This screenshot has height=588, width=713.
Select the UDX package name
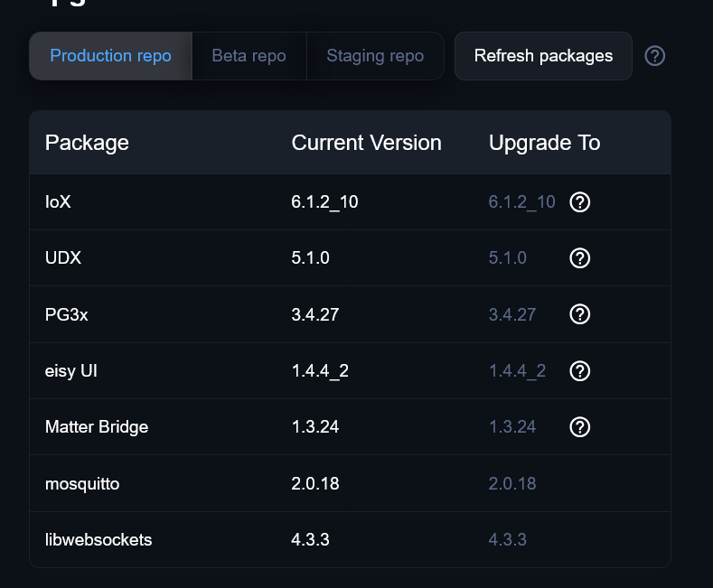[x=63, y=258]
